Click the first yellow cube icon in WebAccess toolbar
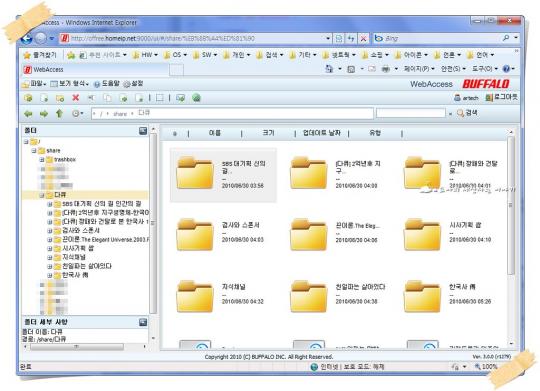 [28, 98]
